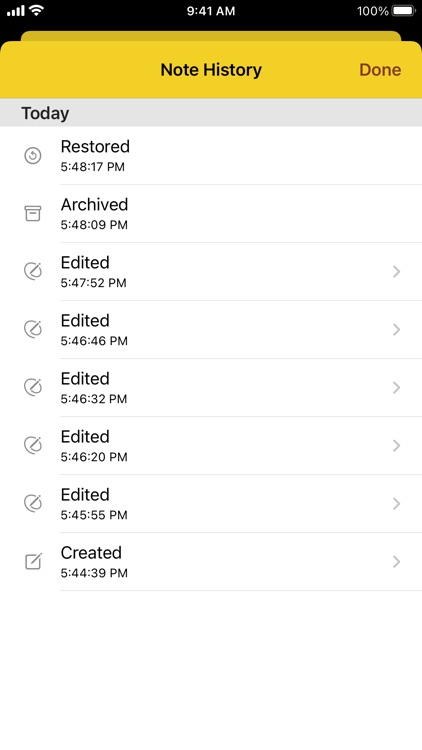Viewport: 422px width, 750px height.
Task: Select the Restored 5:48:17 PM entry
Action: tap(211, 155)
